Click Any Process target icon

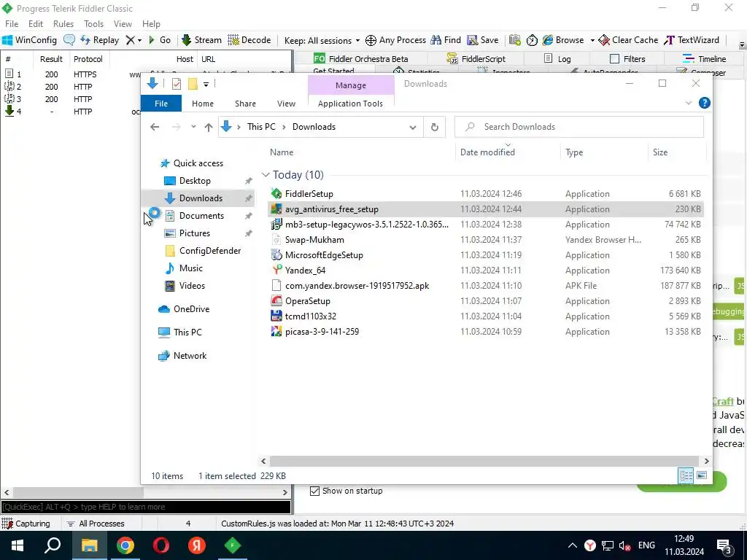click(x=395, y=40)
